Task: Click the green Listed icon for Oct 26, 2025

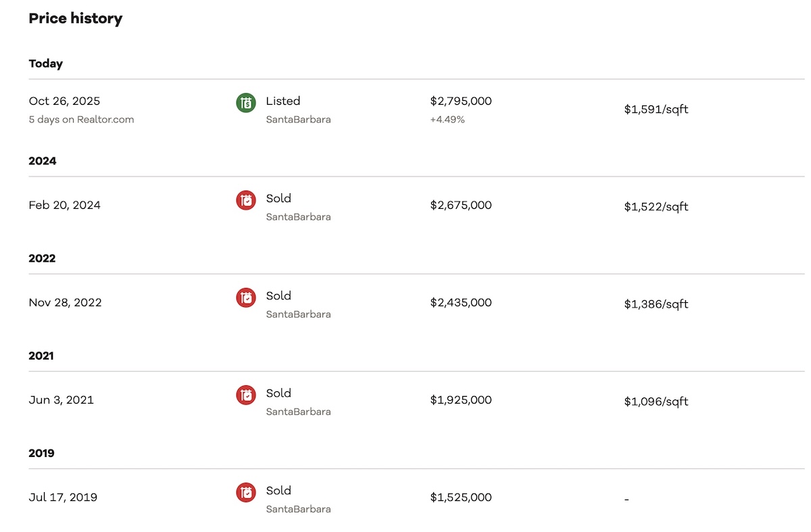Action: point(246,103)
